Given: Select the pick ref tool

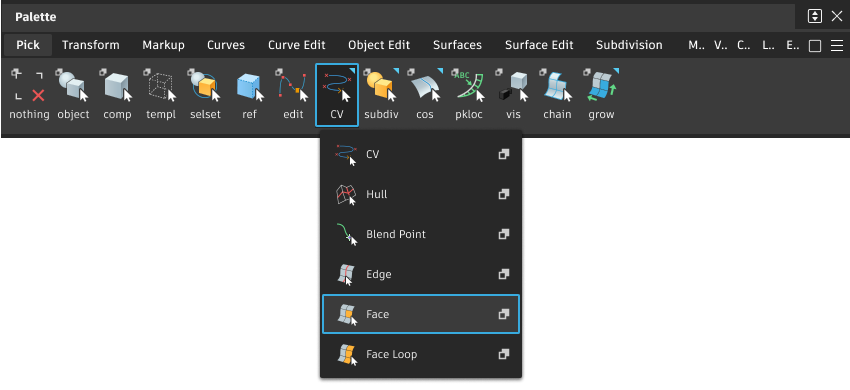Looking at the screenshot, I should (x=249, y=93).
